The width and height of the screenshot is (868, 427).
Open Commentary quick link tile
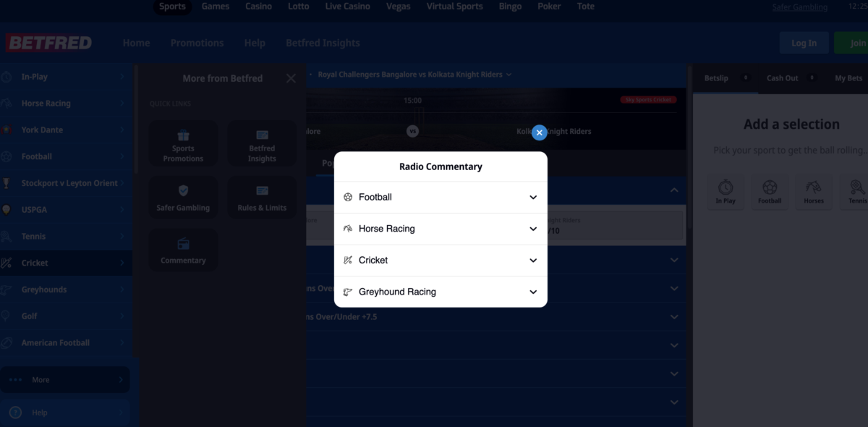[x=183, y=250]
